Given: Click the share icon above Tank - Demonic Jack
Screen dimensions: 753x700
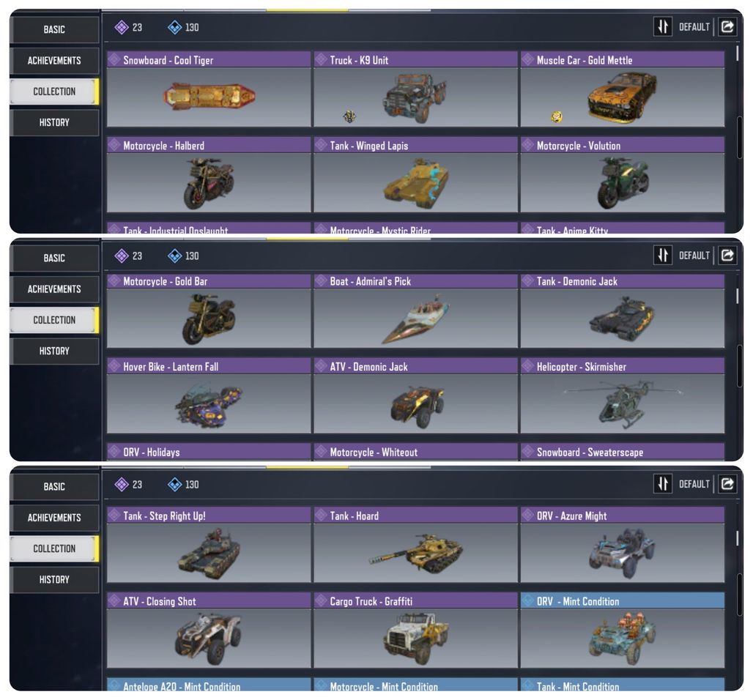Looking at the screenshot, I should (x=727, y=256).
